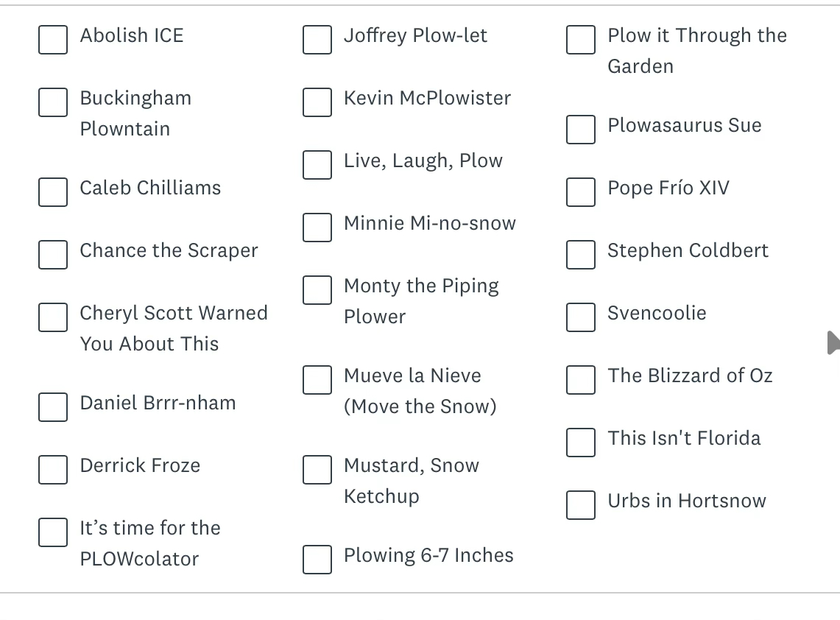Select the Caleb Chilliams option

53,192
